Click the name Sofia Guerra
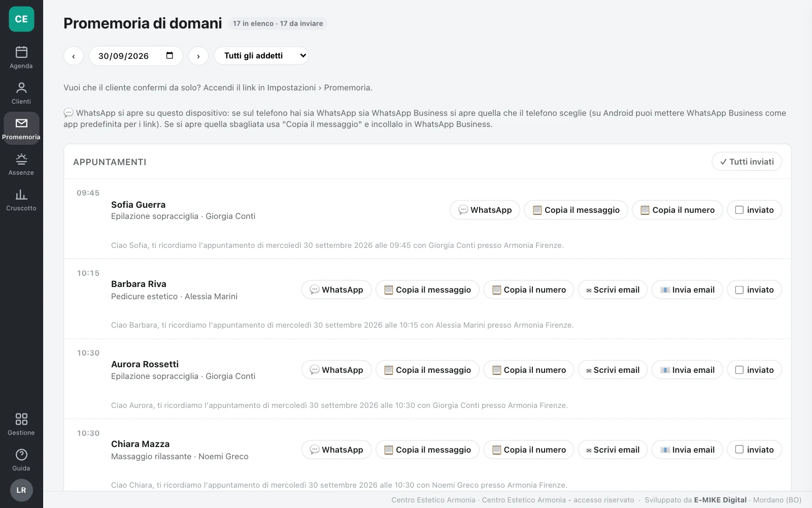Viewport: 812px width, 508px height. [138, 205]
